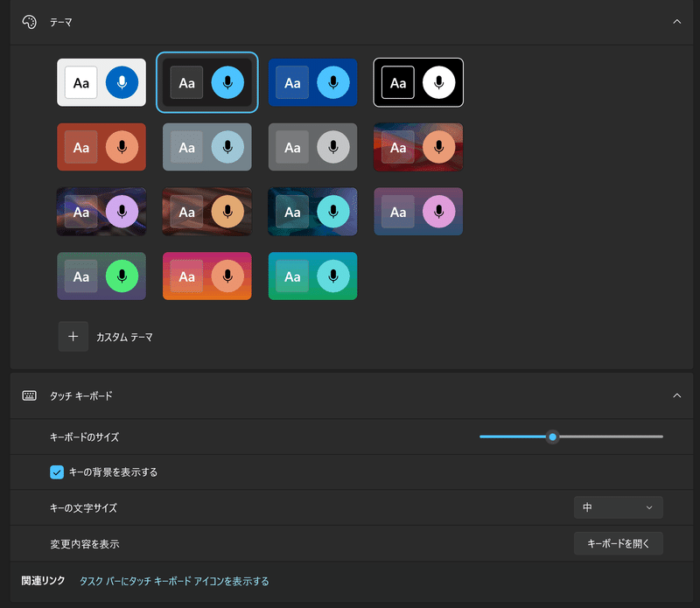Click the plus icon for custom theme
This screenshot has width=700, height=608.
tap(73, 337)
